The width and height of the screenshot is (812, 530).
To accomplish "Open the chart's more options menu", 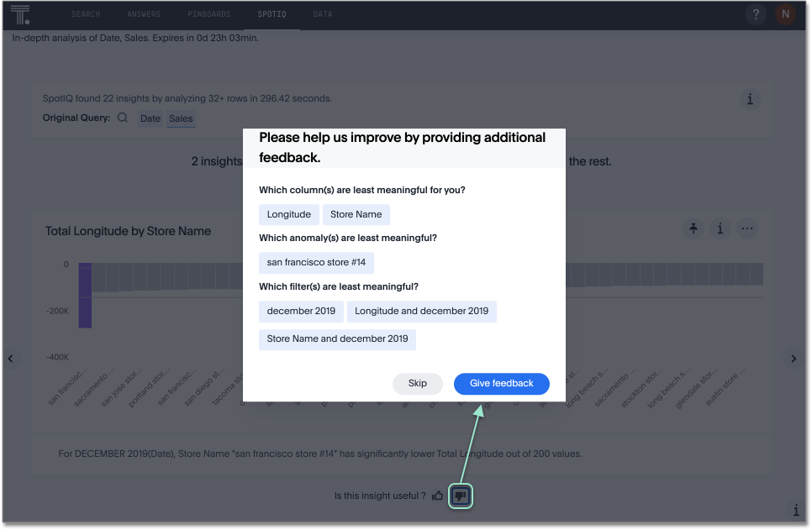I will (746, 228).
